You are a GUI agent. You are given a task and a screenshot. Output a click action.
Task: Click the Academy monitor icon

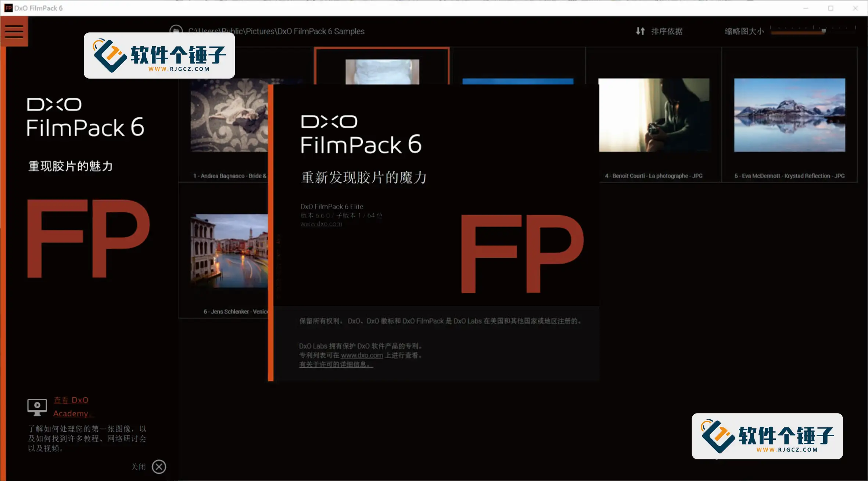pyautogui.click(x=37, y=407)
